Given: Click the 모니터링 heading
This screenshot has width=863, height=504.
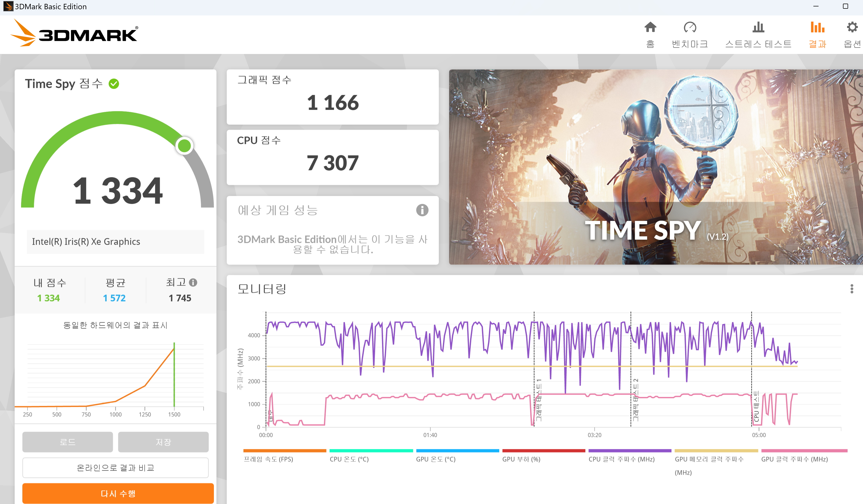Looking at the screenshot, I should point(262,289).
